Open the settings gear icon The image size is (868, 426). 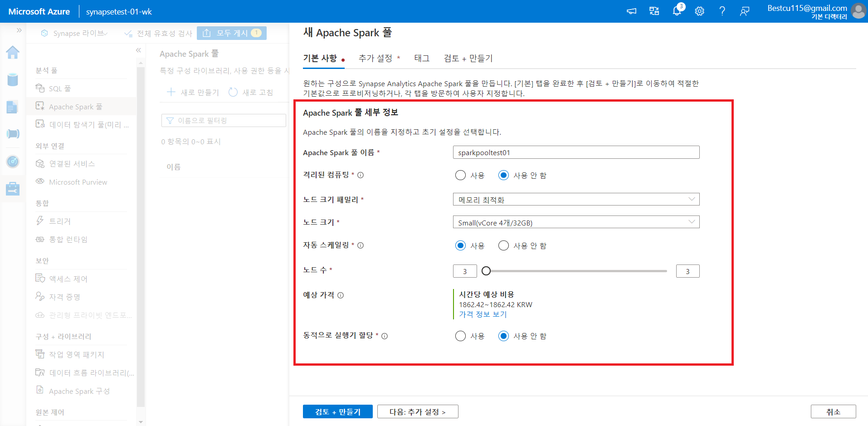[700, 11]
